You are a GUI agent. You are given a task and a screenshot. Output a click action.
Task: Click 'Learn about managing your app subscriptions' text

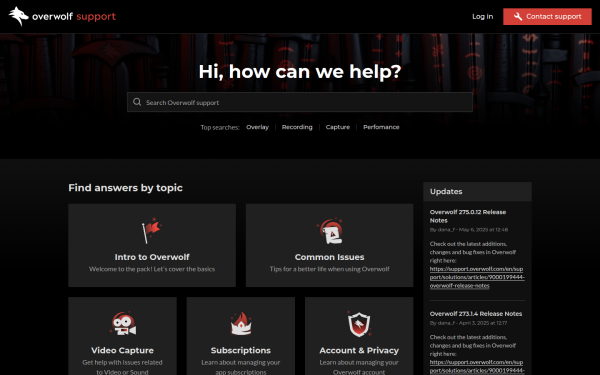(x=241, y=367)
